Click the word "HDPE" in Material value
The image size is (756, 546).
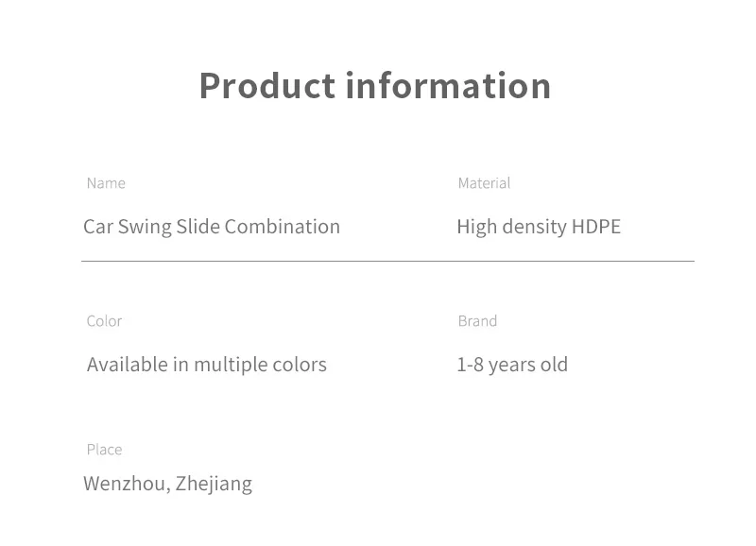pyautogui.click(x=596, y=227)
